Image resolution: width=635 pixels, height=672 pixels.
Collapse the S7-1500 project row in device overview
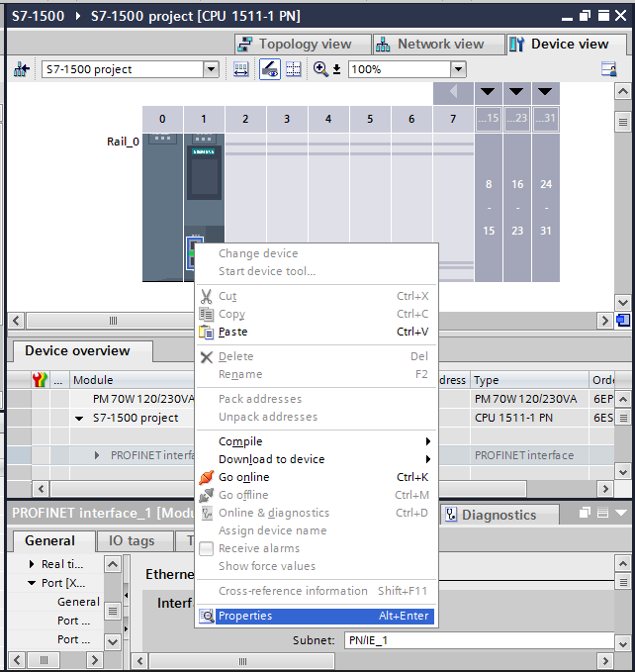point(79,418)
